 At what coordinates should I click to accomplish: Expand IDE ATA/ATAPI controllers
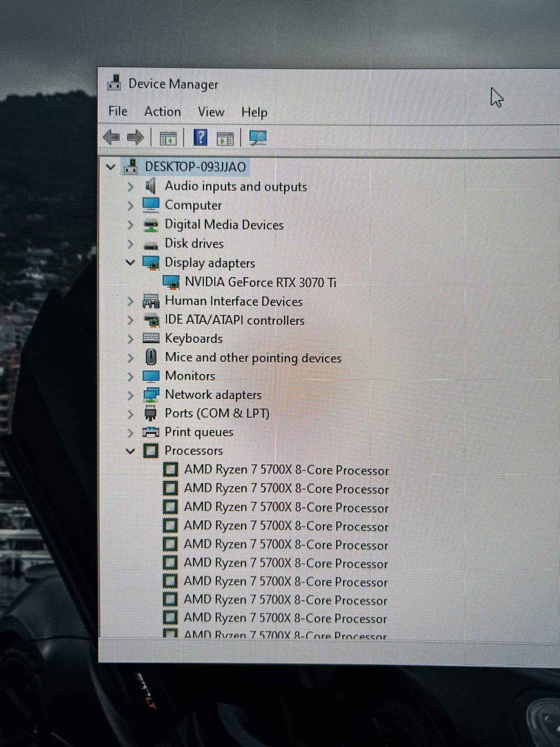point(130,320)
